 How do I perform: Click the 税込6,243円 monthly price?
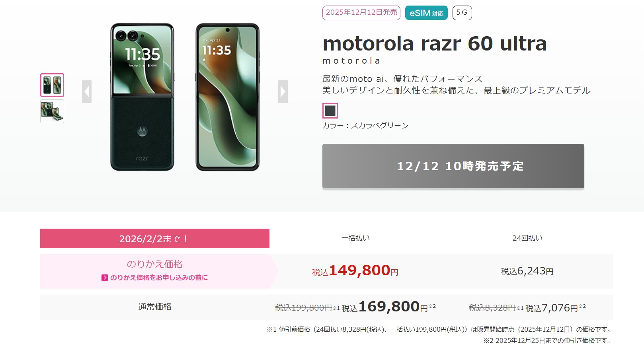(527, 271)
